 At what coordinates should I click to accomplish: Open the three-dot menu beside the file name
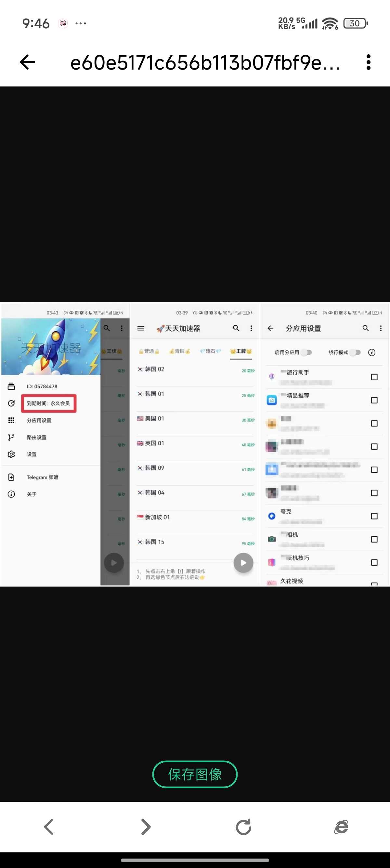click(368, 62)
